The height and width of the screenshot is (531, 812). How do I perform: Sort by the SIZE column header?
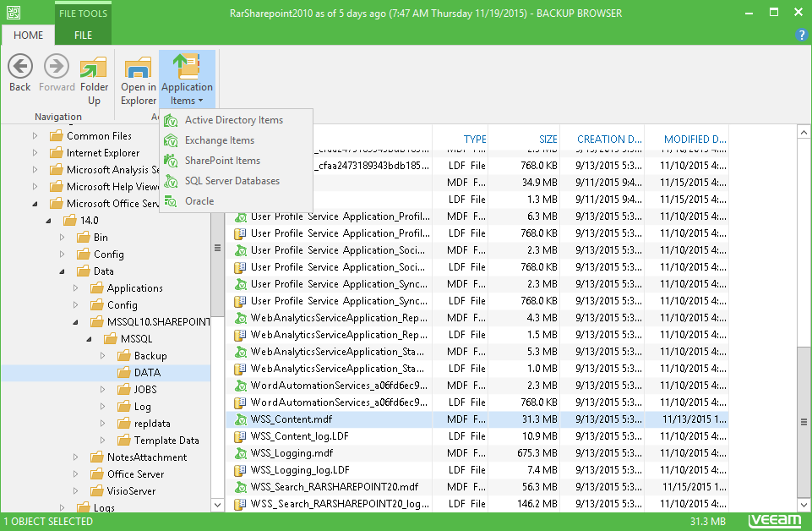(548, 139)
